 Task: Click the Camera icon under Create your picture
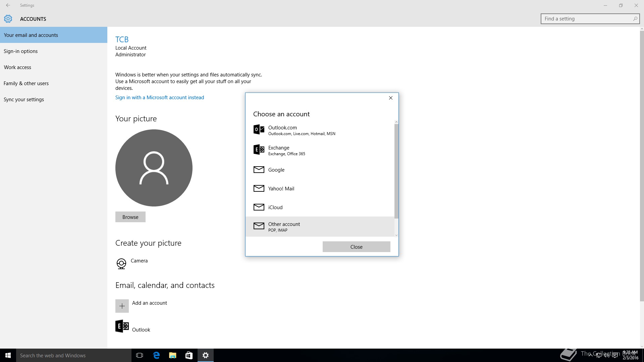pyautogui.click(x=121, y=263)
